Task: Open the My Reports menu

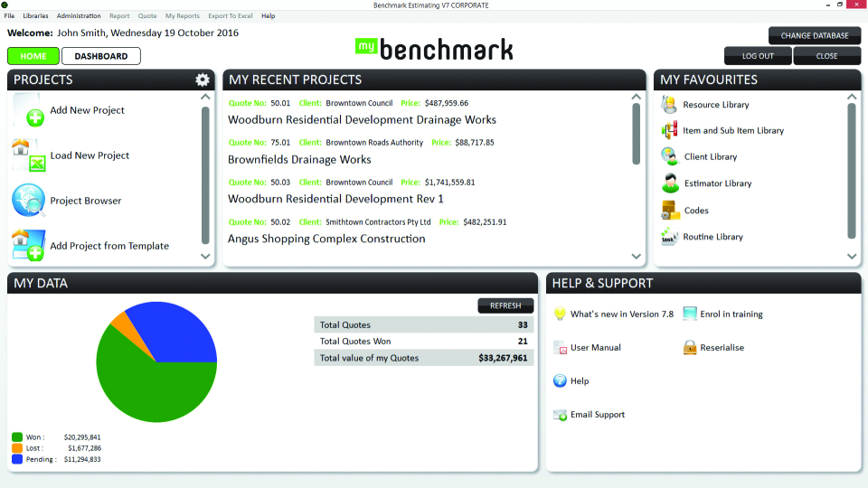Action: 183,15
